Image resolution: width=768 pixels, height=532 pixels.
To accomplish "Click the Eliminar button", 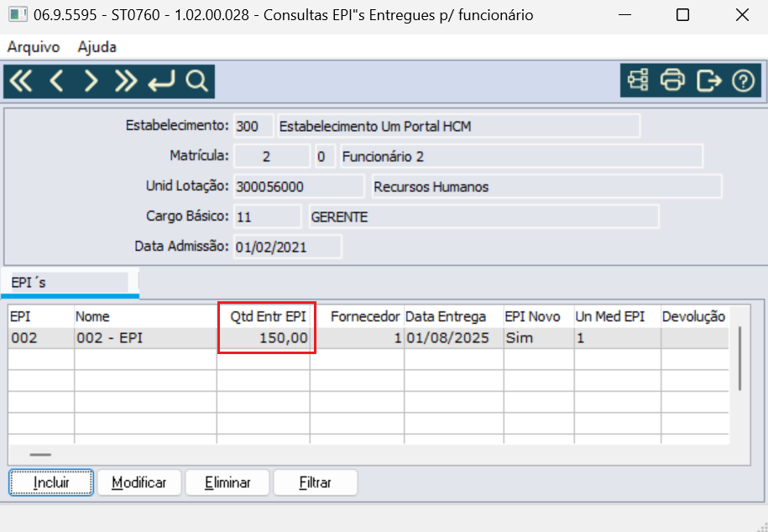I will click(x=227, y=482).
